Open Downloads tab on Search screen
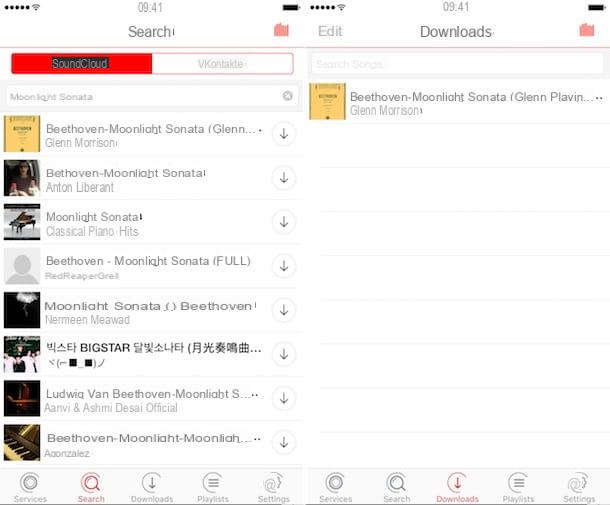 (x=152, y=487)
